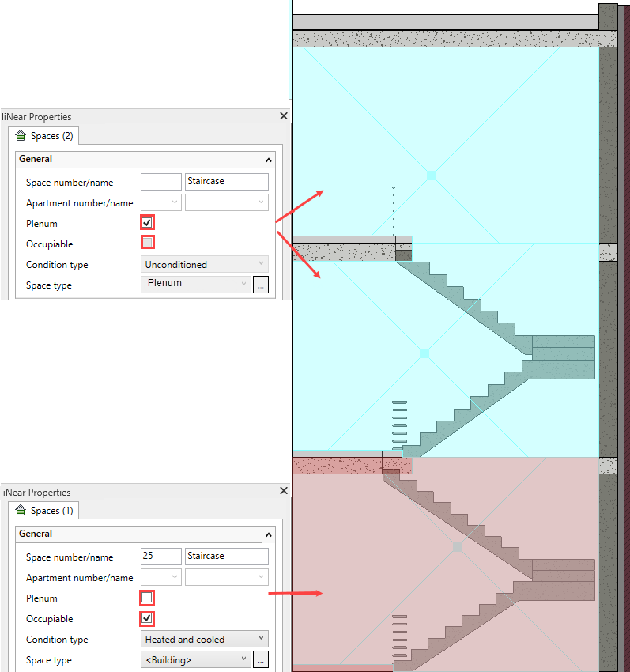The width and height of the screenshot is (630, 672).
Task: Check Plenum in the lower properties panel
Action: coord(147,598)
